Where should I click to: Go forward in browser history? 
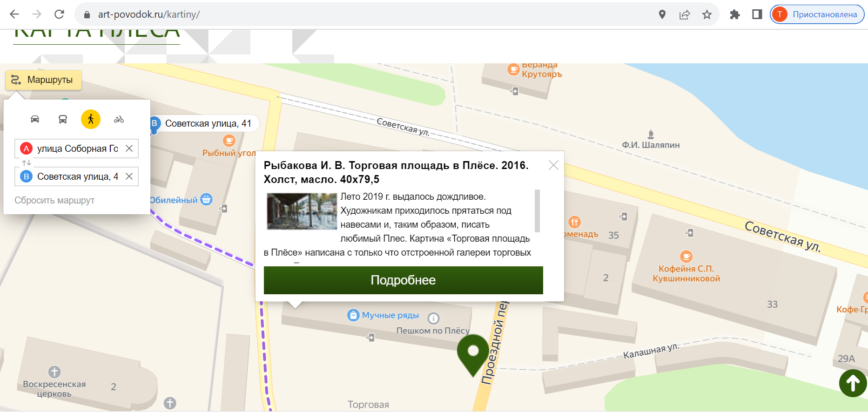click(x=37, y=14)
